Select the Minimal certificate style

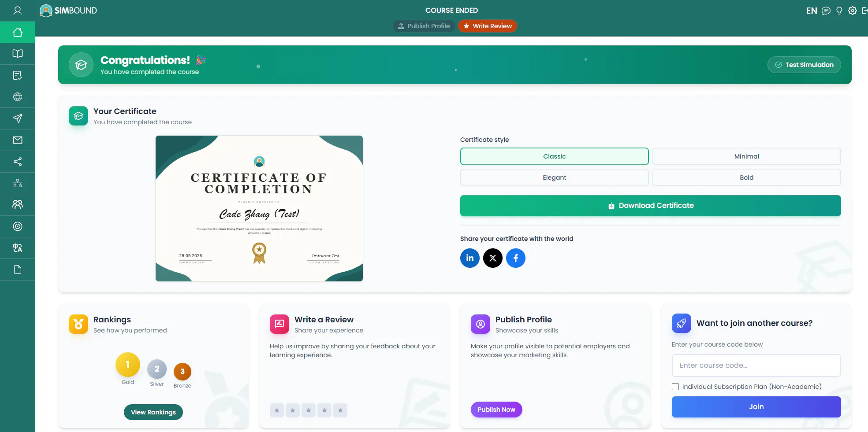click(747, 156)
